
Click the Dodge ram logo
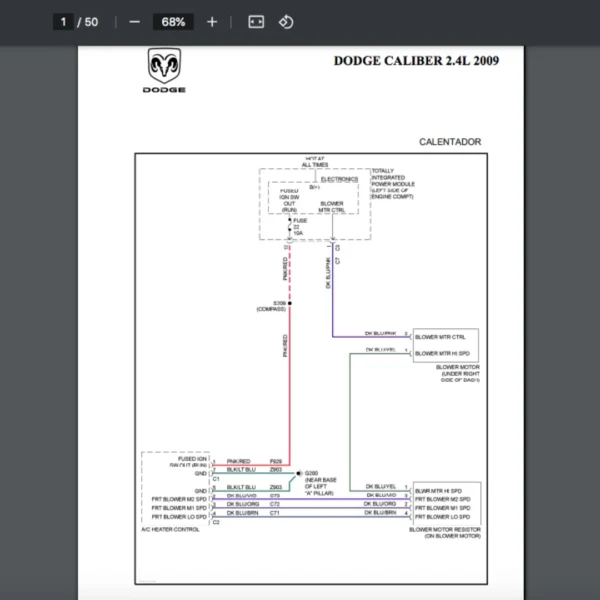[x=166, y=72]
